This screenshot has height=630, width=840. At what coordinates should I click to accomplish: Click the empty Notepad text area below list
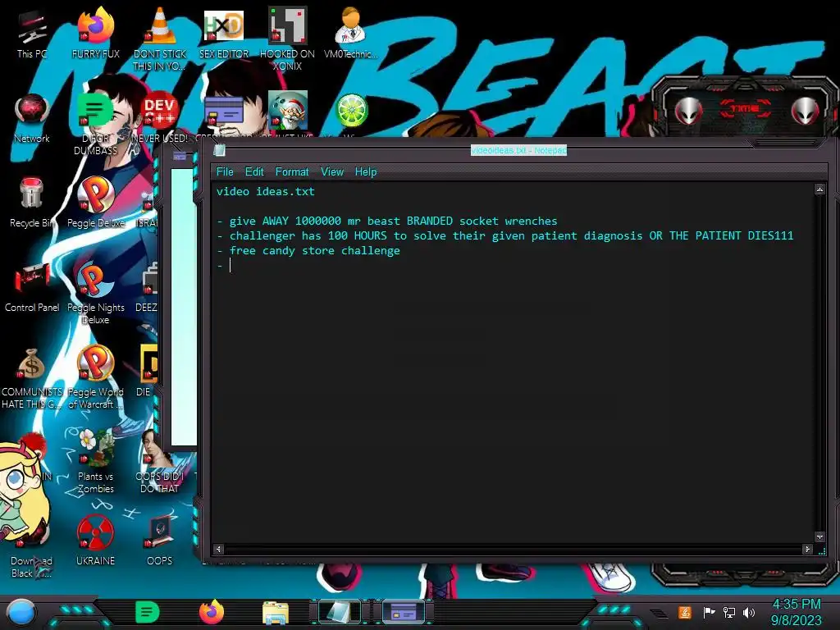514,407
